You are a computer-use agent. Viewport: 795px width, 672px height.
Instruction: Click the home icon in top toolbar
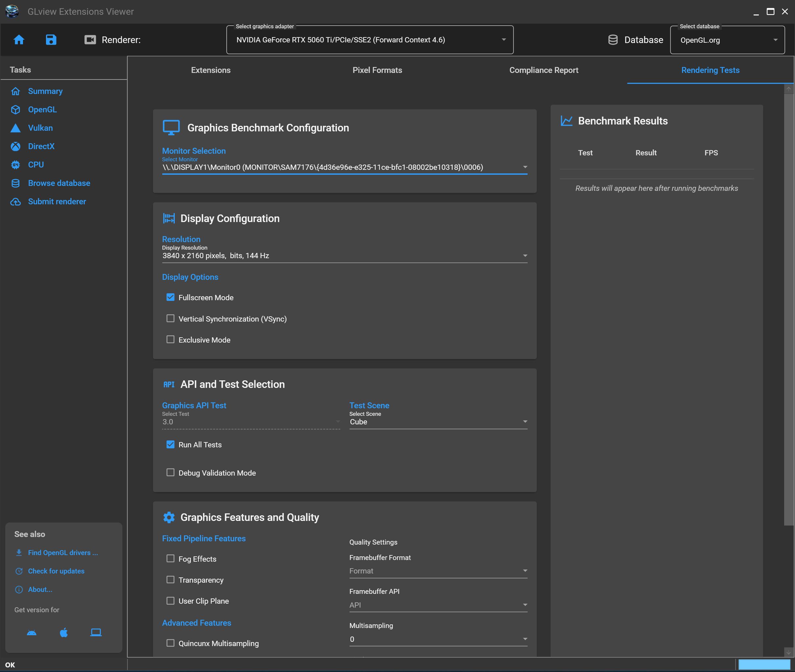coord(19,40)
